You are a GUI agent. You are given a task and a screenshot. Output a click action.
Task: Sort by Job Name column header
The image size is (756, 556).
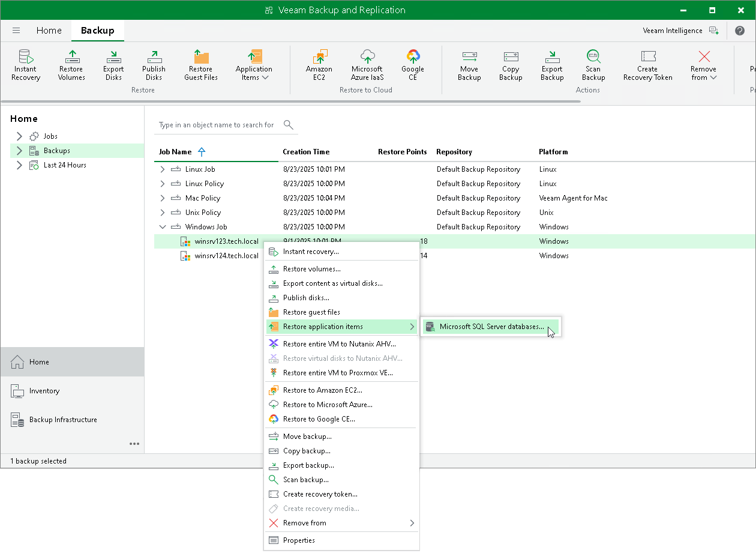[x=175, y=152]
